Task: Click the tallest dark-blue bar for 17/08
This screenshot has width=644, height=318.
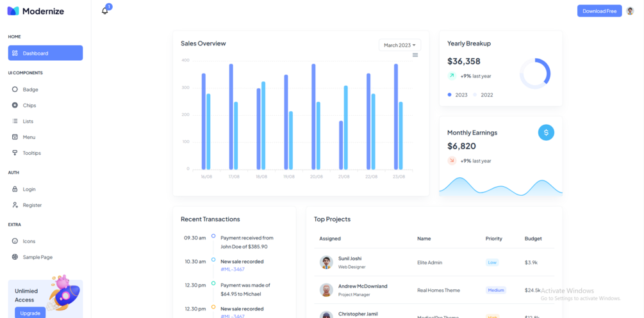Action: coord(231,116)
